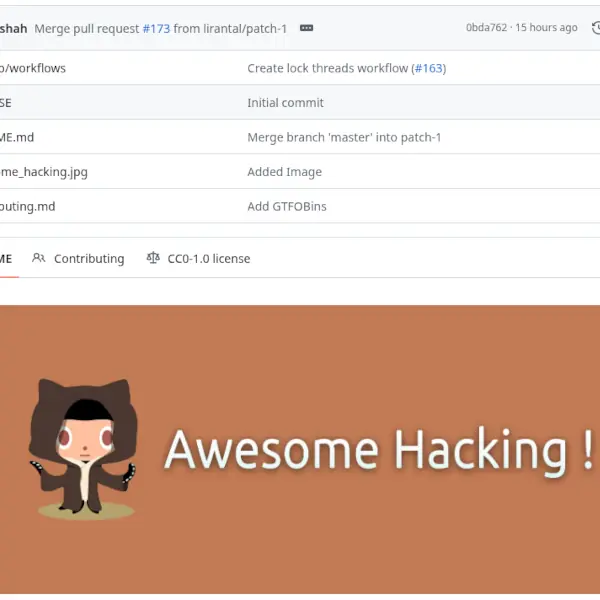Open the 'Add GTFOBins' commit message
Screen dimensions: 600x600
click(287, 206)
